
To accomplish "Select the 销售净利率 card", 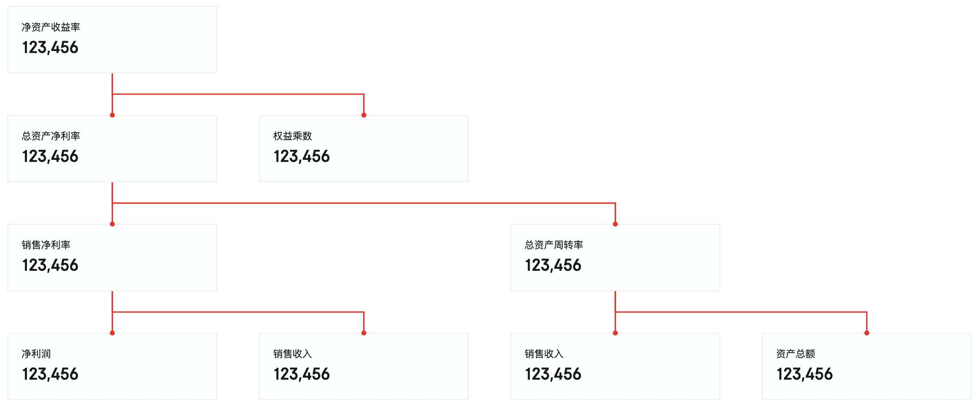I will pyautogui.click(x=112, y=257).
